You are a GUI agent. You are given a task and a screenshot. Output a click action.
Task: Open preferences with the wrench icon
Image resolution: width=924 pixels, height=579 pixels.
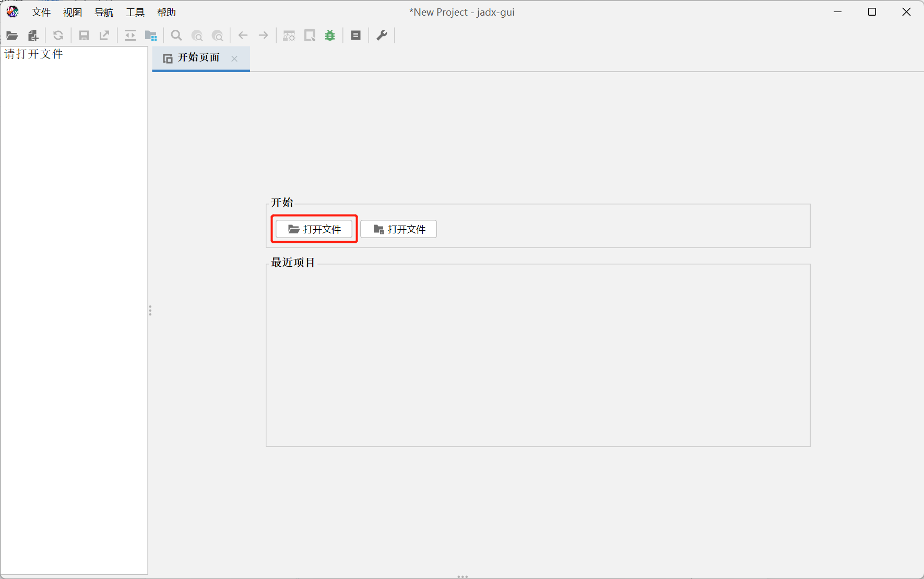tap(382, 35)
